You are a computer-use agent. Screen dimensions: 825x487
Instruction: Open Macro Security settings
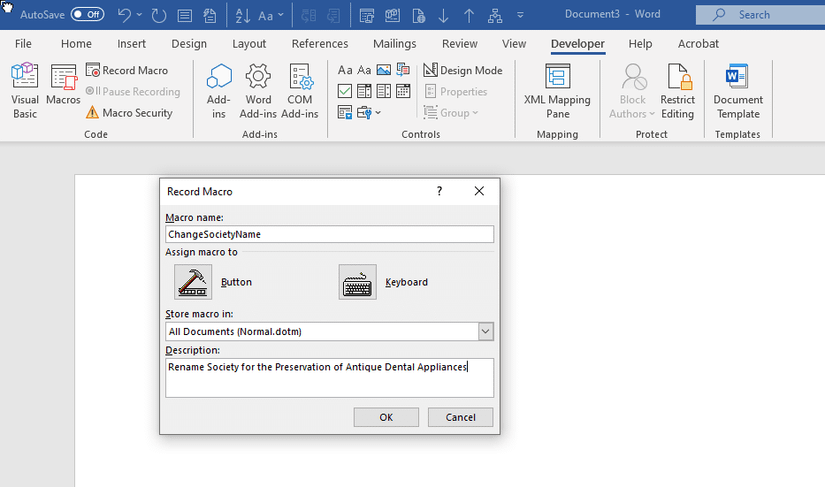click(x=129, y=113)
